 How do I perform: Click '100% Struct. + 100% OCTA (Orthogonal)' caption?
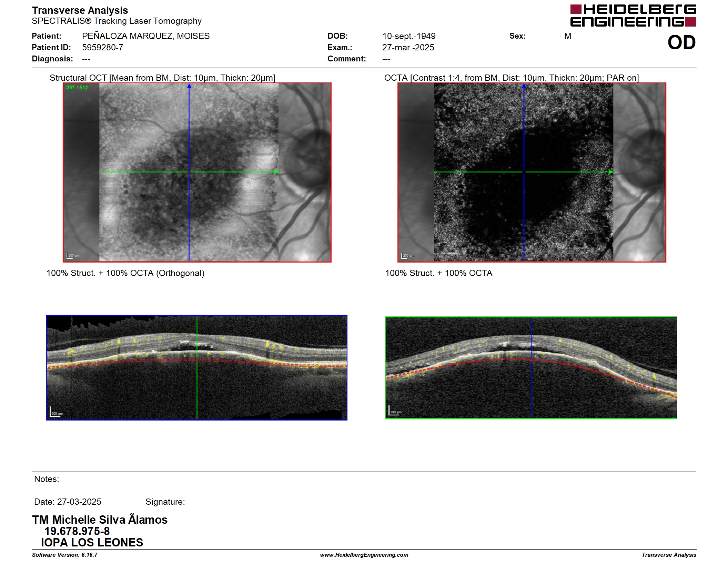tap(125, 273)
